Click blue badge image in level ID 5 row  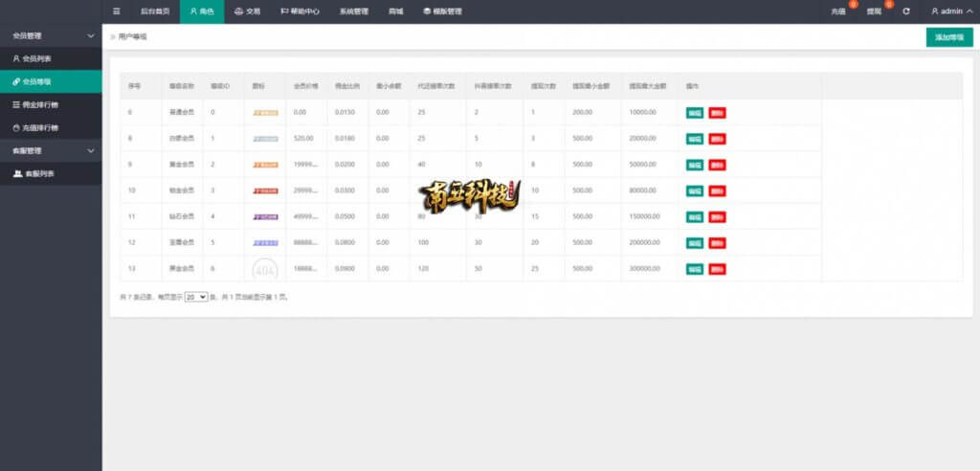click(x=266, y=243)
